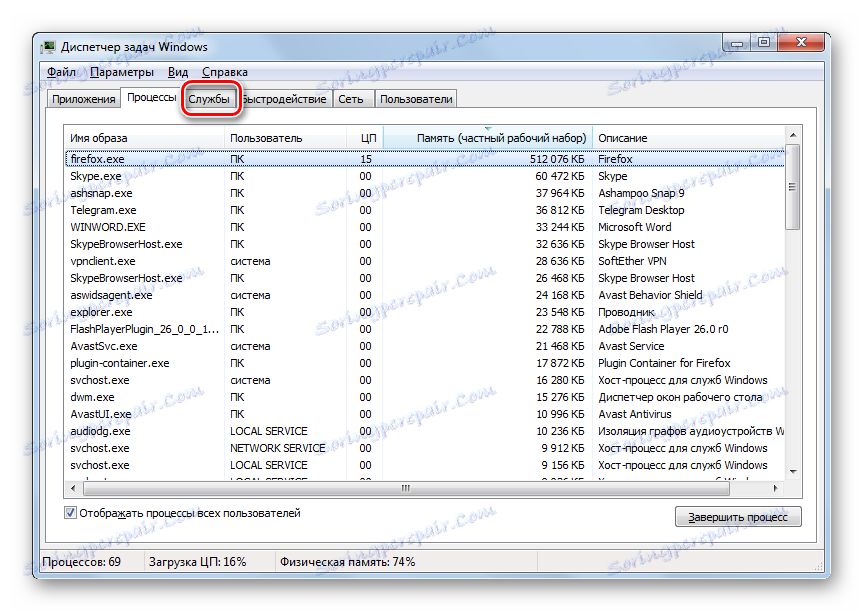Select SkypeBrowserHost.exe using 32 636 КБ

(x=424, y=245)
